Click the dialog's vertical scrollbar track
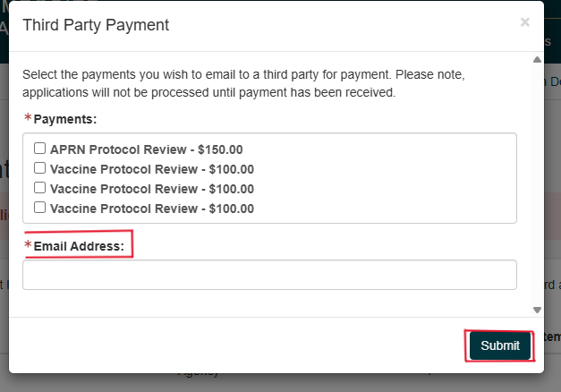Viewport: 561px width, 392px height. [537, 179]
